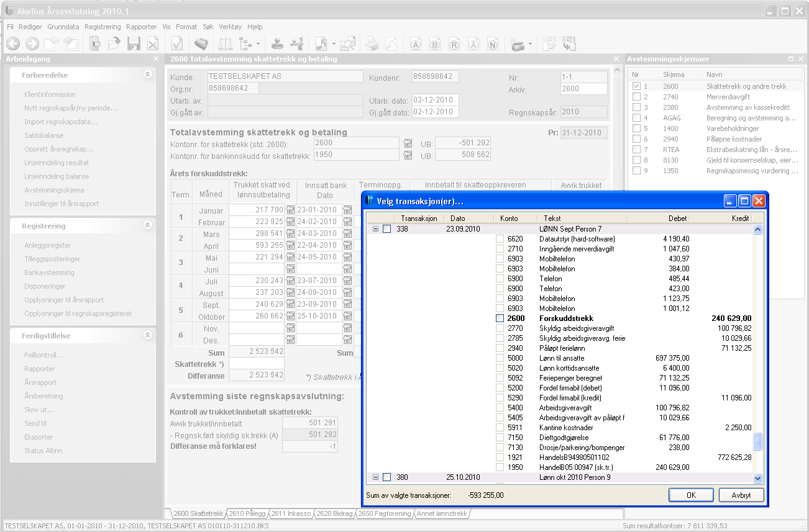Image resolution: width=809 pixels, height=532 pixels.
Task: Click the tree structure toolbar icon
Action: coord(245,43)
